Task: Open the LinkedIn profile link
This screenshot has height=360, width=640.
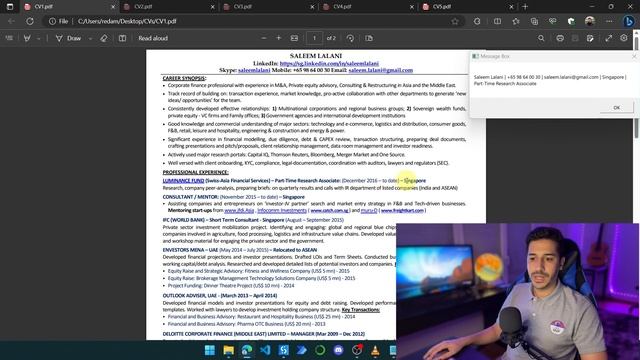Action: click(329, 63)
